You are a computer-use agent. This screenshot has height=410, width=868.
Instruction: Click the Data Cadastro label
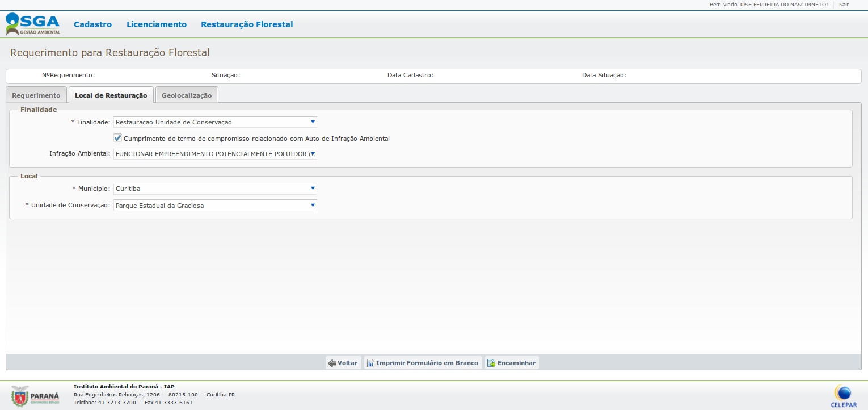point(410,75)
